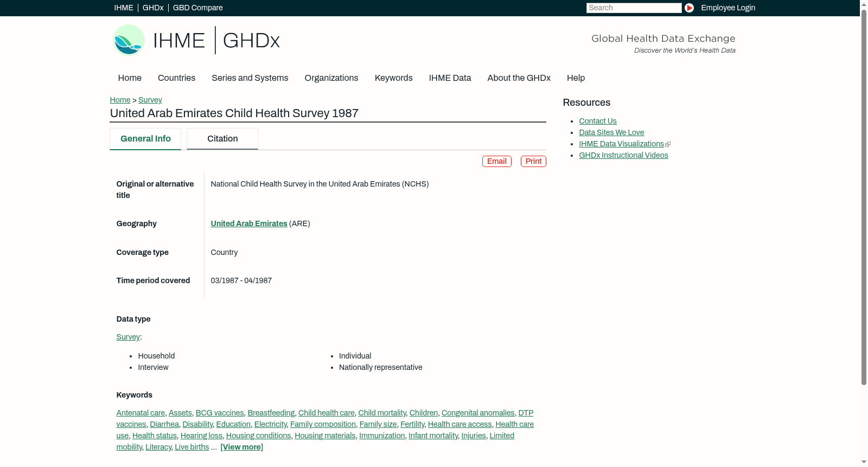Click external link icon beside IHME Data Visualizations

click(668, 144)
